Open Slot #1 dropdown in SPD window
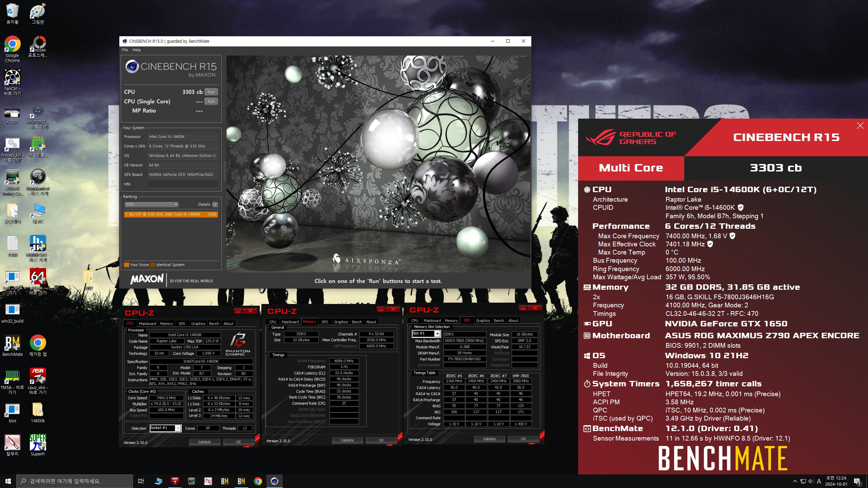868x488 pixels. point(426,333)
